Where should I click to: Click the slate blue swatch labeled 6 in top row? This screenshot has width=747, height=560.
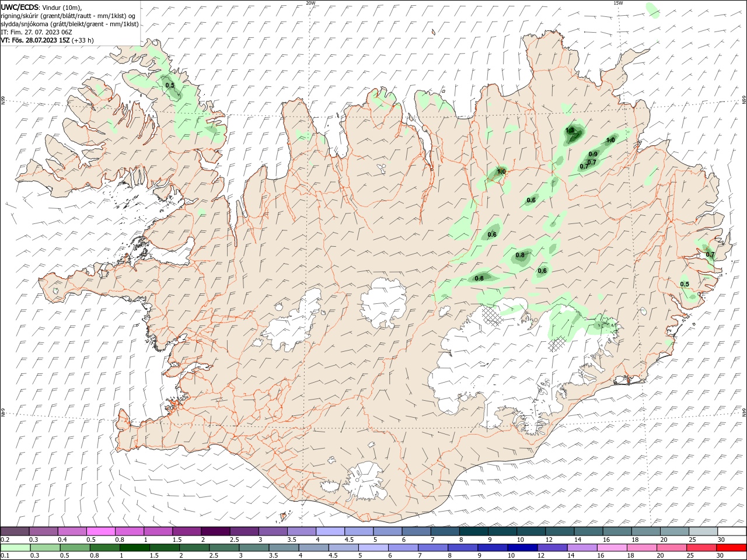416,531
